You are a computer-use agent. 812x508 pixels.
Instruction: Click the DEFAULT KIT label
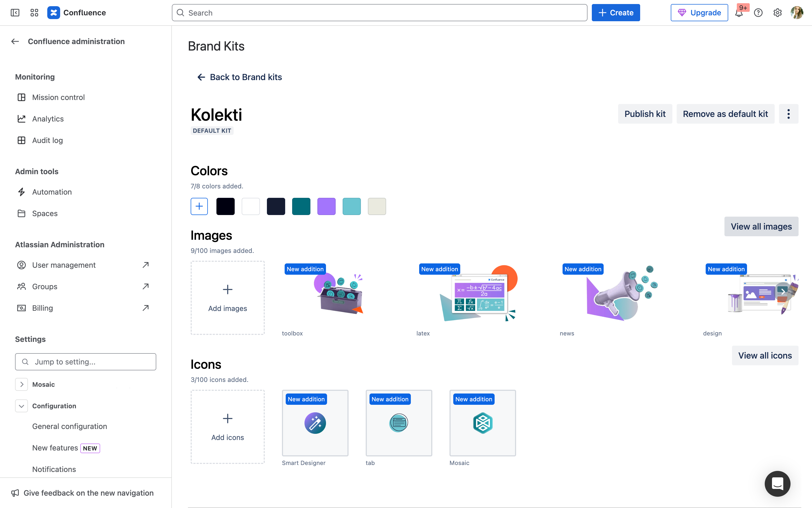coord(212,131)
